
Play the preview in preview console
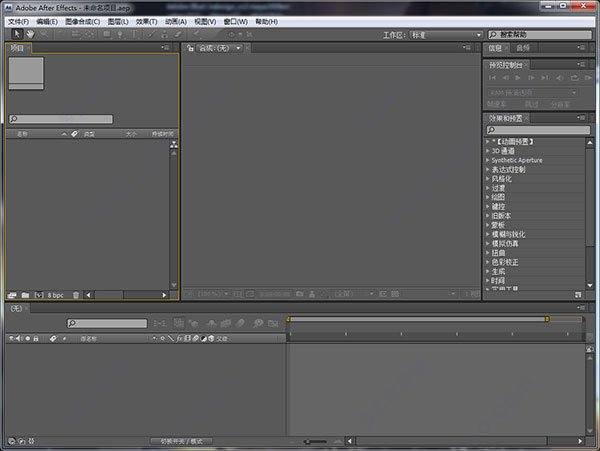[518, 78]
